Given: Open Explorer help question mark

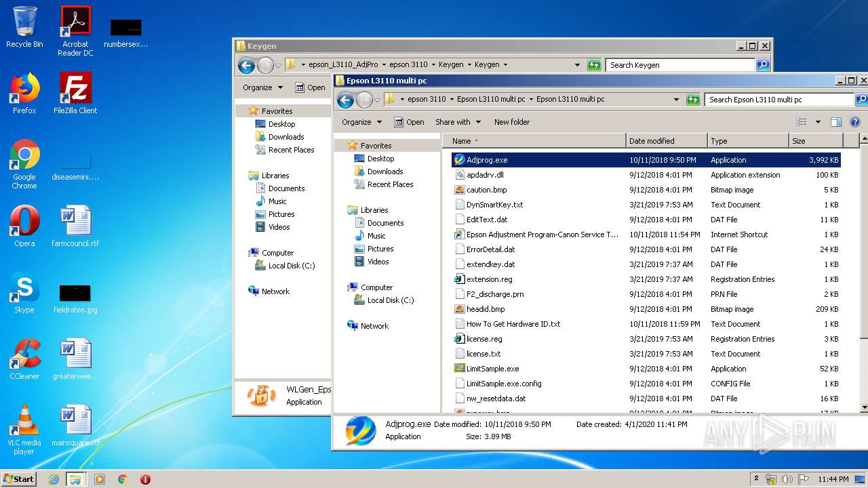Looking at the screenshot, I should (855, 122).
